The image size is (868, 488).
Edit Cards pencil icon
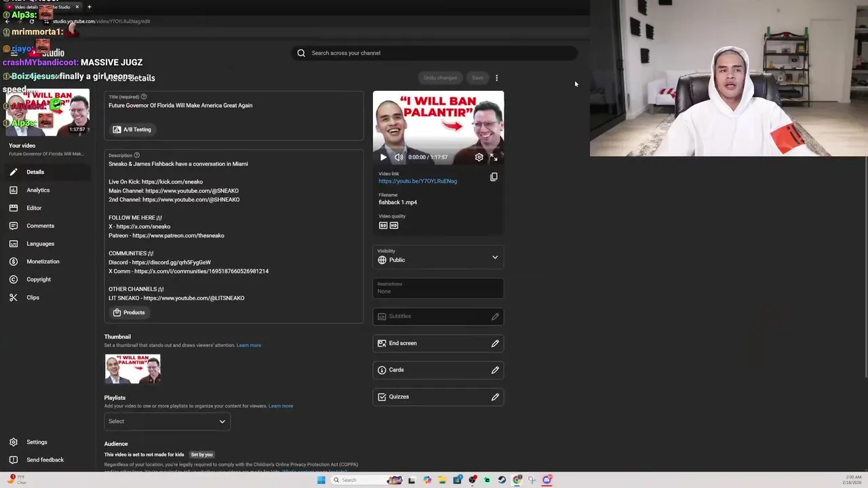coord(495,370)
